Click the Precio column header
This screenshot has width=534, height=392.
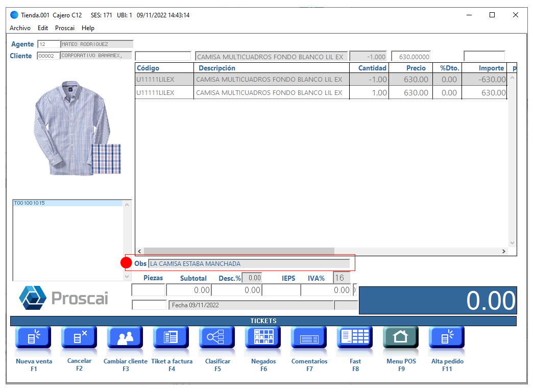click(x=411, y=68)
